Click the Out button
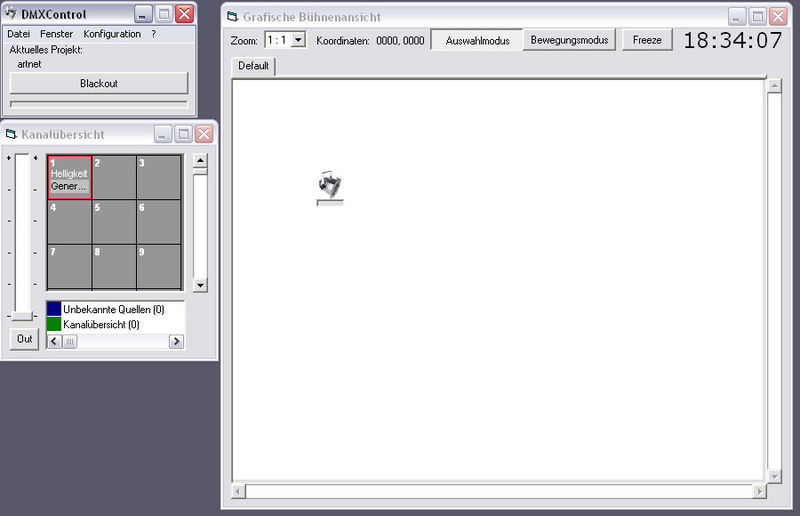Image resolution: width=800 pixels, height=516 pixels. (x=25, y=339)
